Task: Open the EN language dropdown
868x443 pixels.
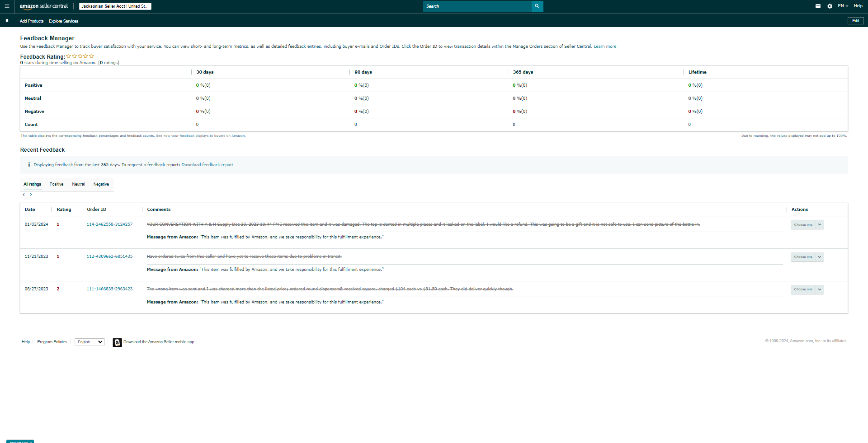Action: pos(843,6)
